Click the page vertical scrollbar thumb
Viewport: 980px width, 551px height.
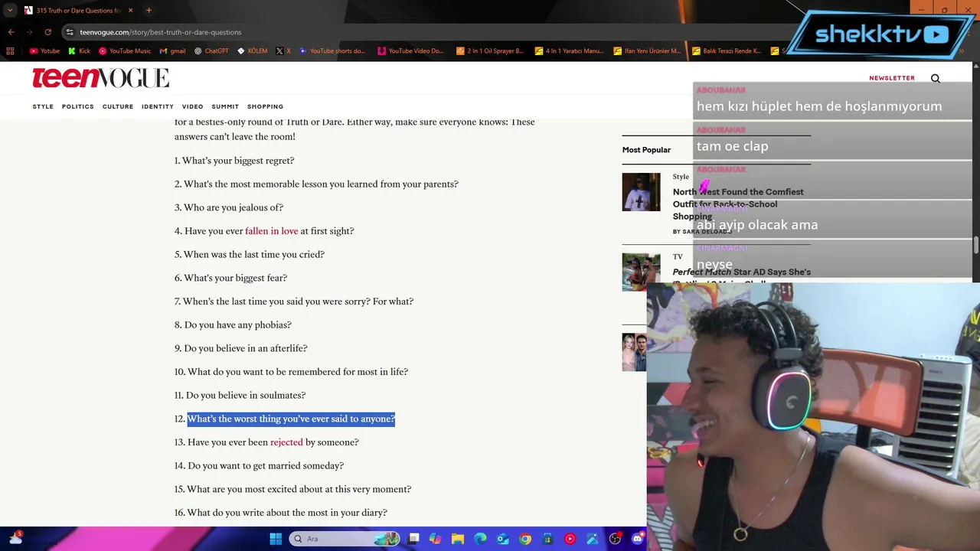pos(976,245)
